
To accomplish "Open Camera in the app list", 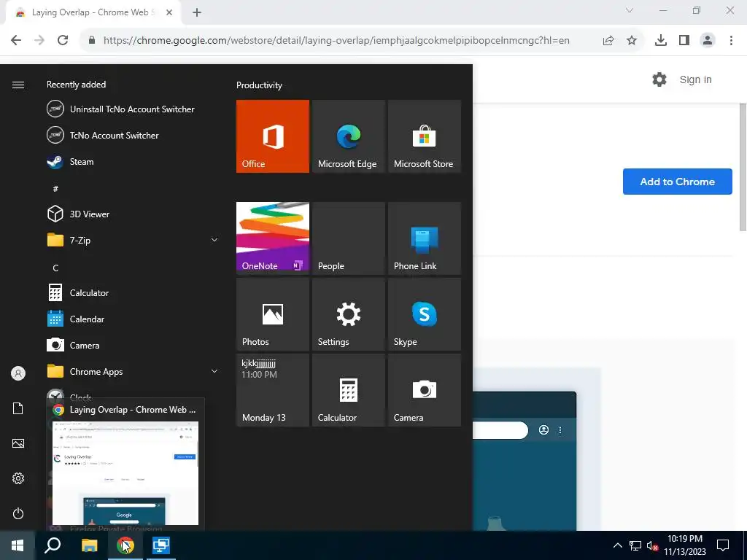I will tap(133, 345).
